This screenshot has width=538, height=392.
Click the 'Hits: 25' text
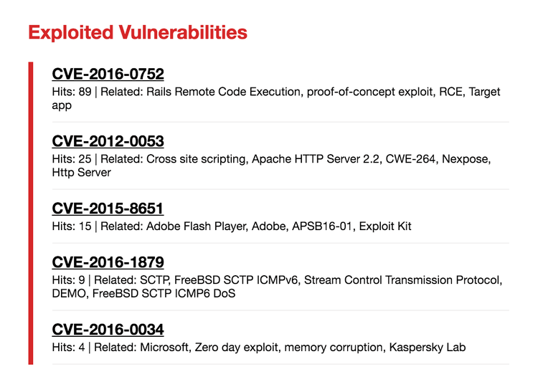pos(72,159)
